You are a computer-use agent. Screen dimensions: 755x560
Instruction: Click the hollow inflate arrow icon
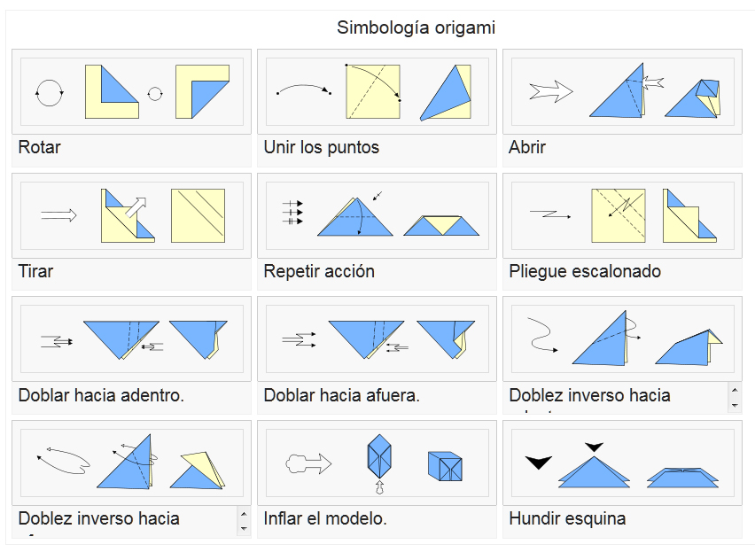(x=308, y=463)
